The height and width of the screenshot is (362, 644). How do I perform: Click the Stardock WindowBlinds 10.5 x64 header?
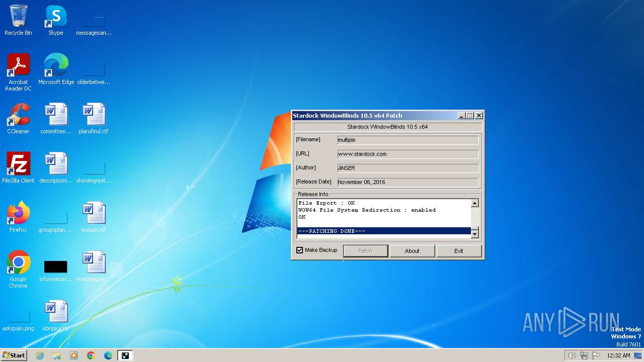pyautogui.click(x=387, y=127)
